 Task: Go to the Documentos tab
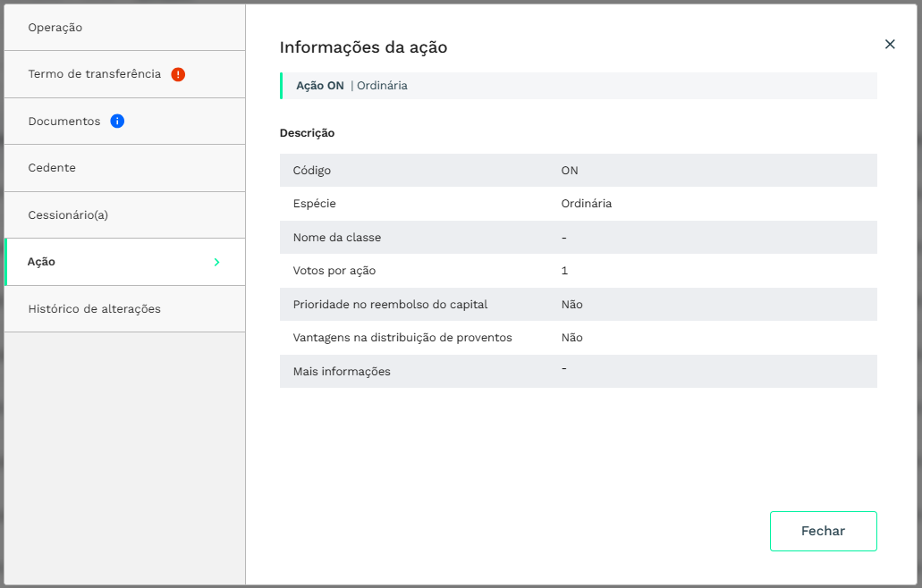pos(64,122)
